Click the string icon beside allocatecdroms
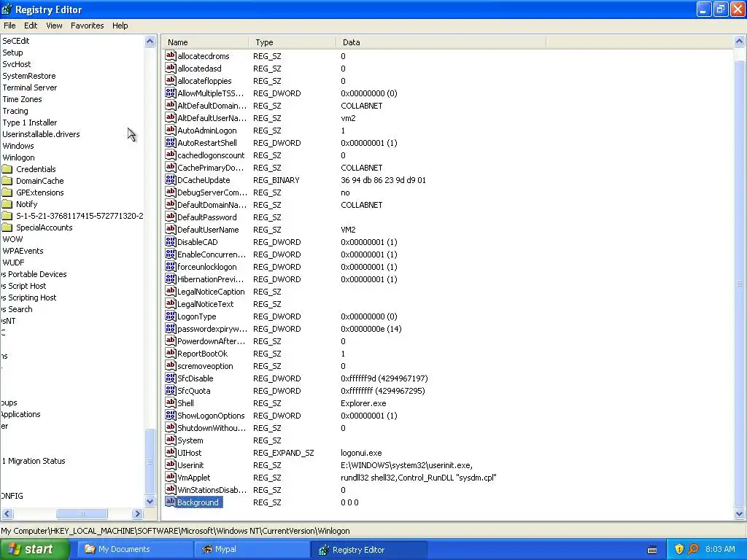The width and height of the screenshot is (747, 560). [171, 55]
